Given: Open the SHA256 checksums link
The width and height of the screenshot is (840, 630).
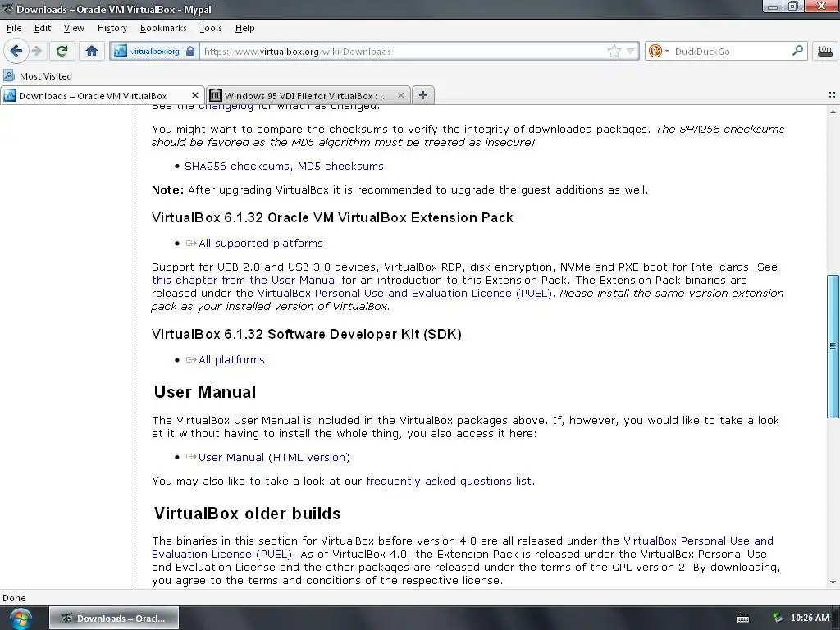Looking at the screenshot, I should tap(237, 166).
